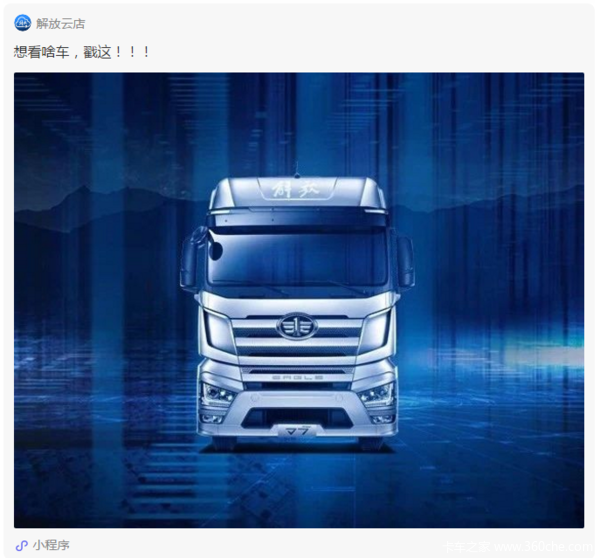Click the FAW emblem on truck grille

click(297, 325)
